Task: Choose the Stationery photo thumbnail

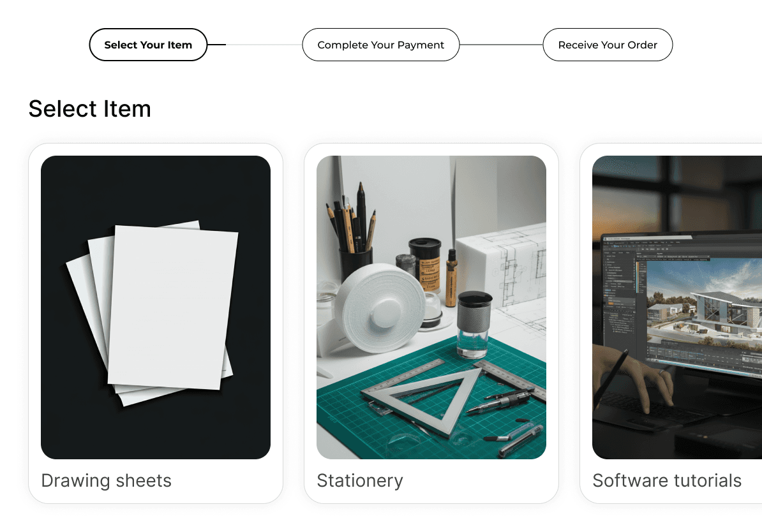Action: [431, 307]
